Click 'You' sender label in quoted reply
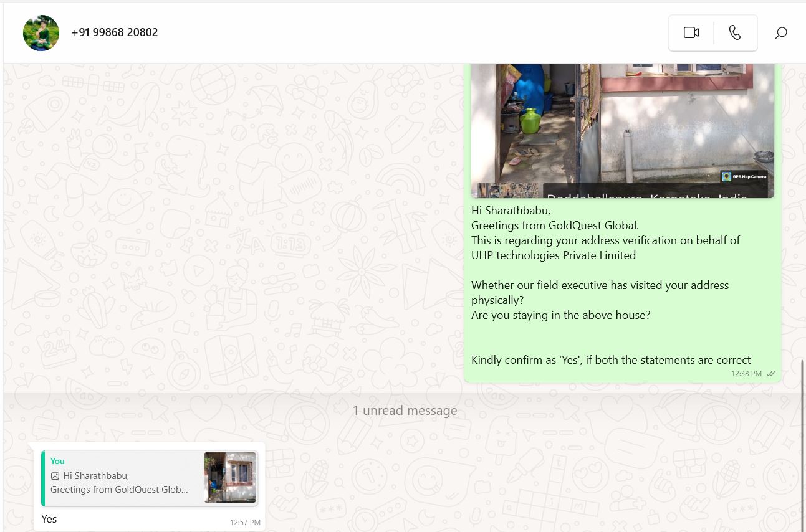 point(57,461)
